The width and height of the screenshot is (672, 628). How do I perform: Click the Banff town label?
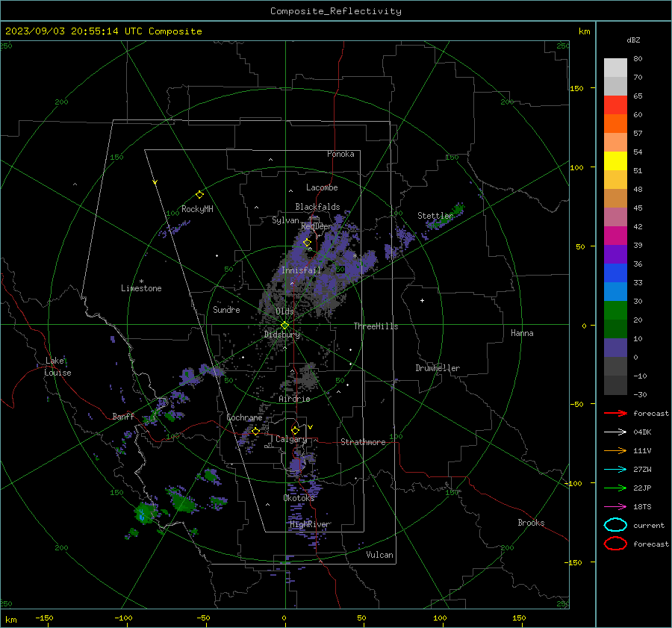pyautogui.click(x=123, y=417)
